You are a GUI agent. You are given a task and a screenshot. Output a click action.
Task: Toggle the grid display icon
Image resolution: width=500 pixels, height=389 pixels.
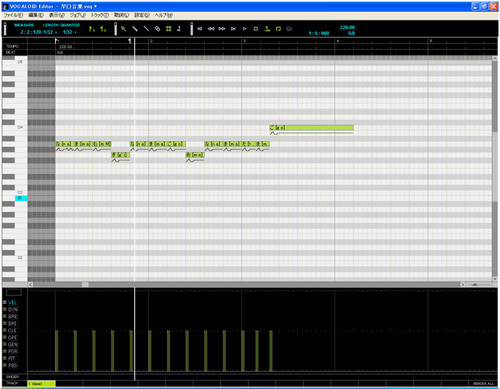(x=168, y=29)
